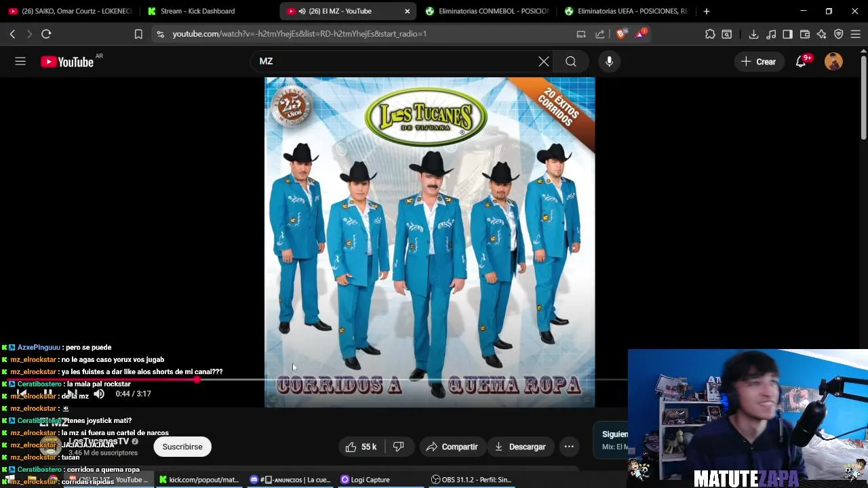The height and width of the screenshot is (488, 868).
Task: Click the YouTube page vertical scrollbar
Action: coord(863,97)
